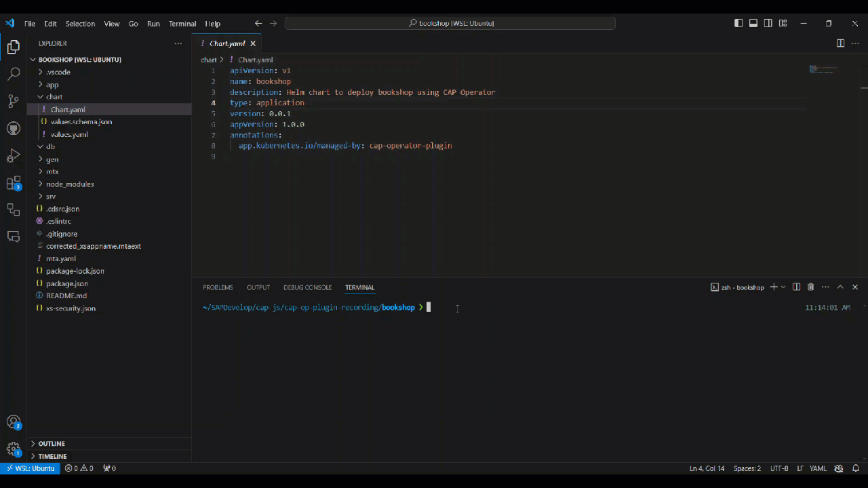Switch to the Output panel tab
The image size is (868, 488).
tap(258, 287)
